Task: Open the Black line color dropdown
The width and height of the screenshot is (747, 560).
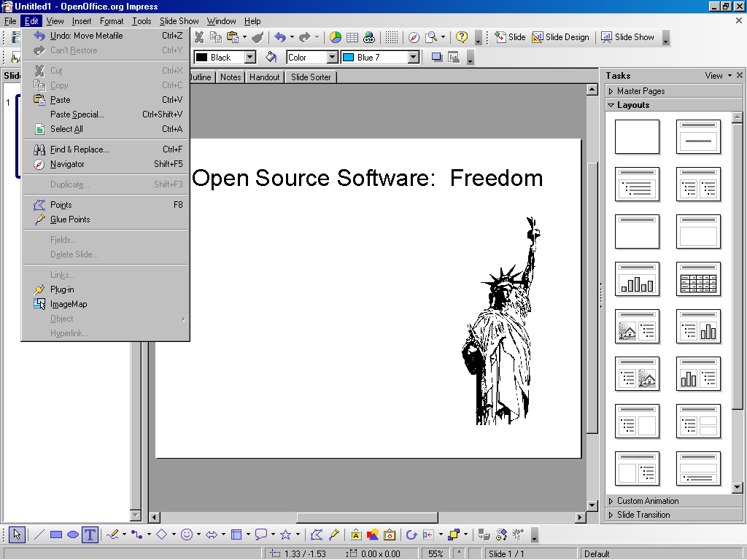Action: 250,57
